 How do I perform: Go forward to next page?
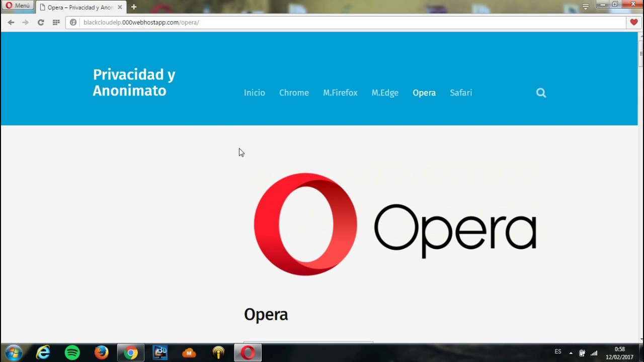[25, 22]
